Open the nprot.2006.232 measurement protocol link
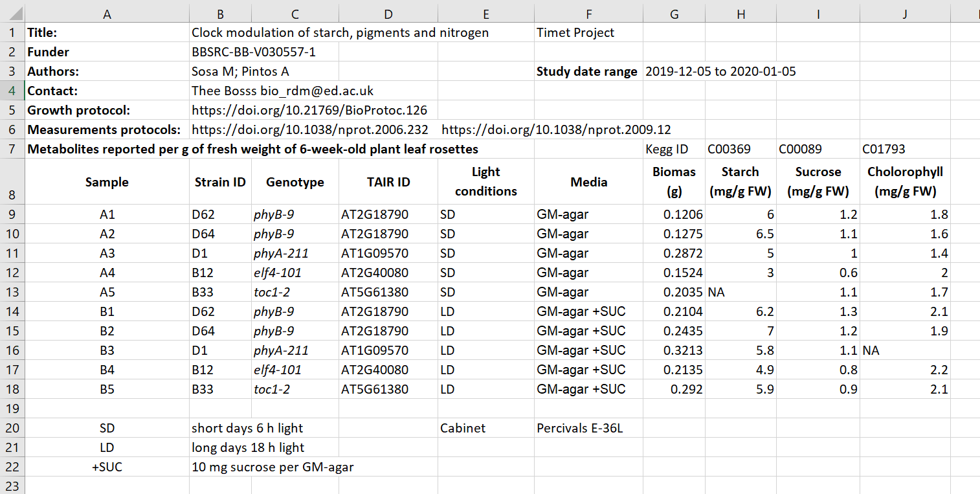 coord(310,130)
